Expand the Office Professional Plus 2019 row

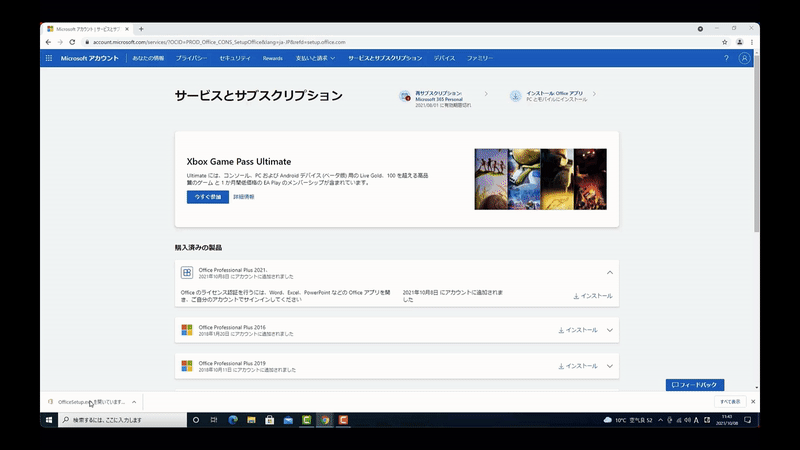click(610, 366)
